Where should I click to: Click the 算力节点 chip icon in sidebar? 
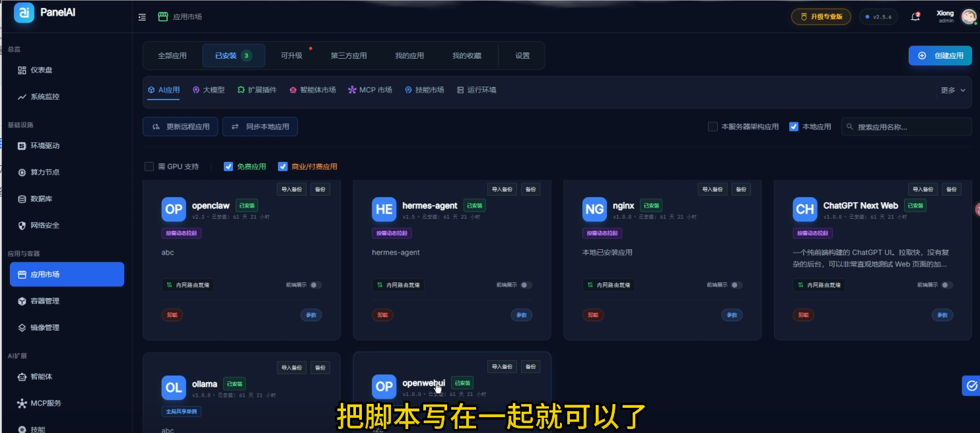click(x=22, y=172)
